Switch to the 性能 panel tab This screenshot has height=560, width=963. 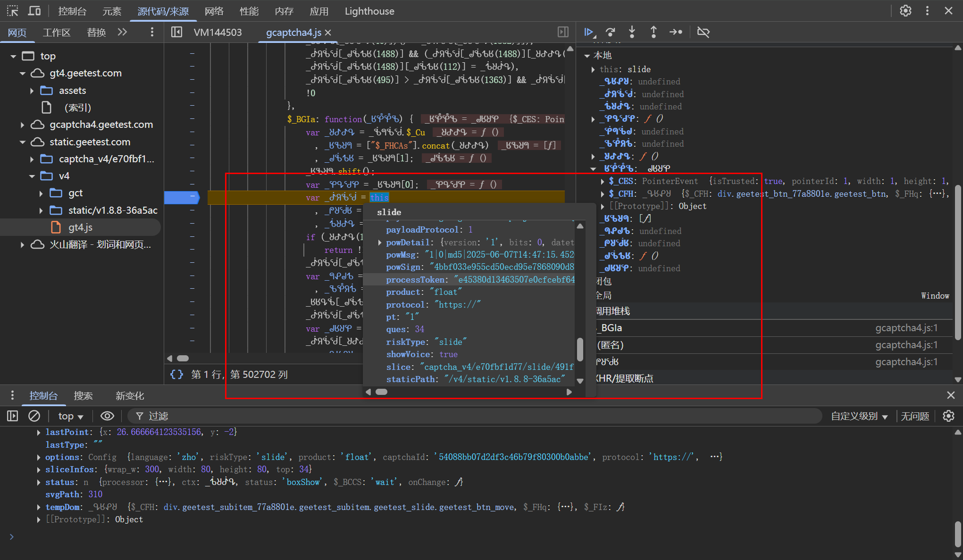pyautogui.click(x=249, y=11)
